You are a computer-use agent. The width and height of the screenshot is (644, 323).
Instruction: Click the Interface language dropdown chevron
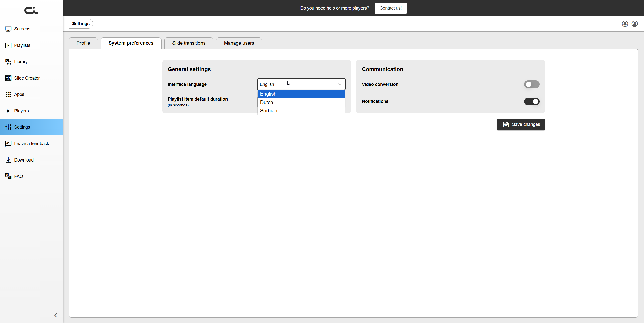pos(339,84)
